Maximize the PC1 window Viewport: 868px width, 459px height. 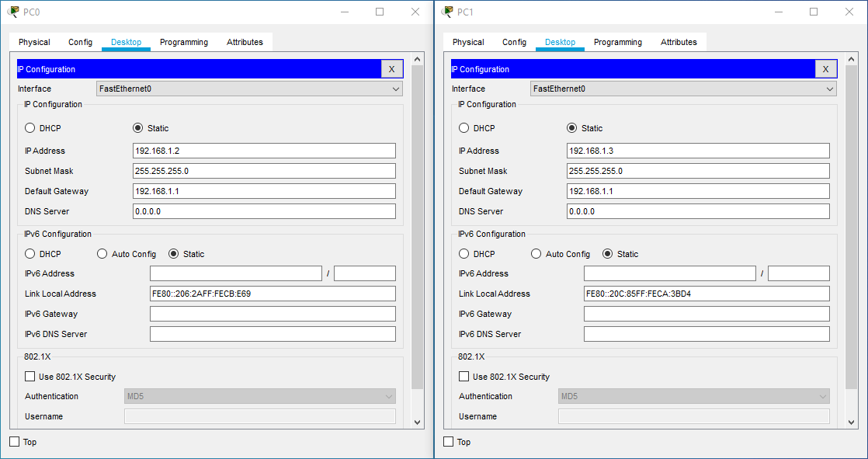pos(814,12)
